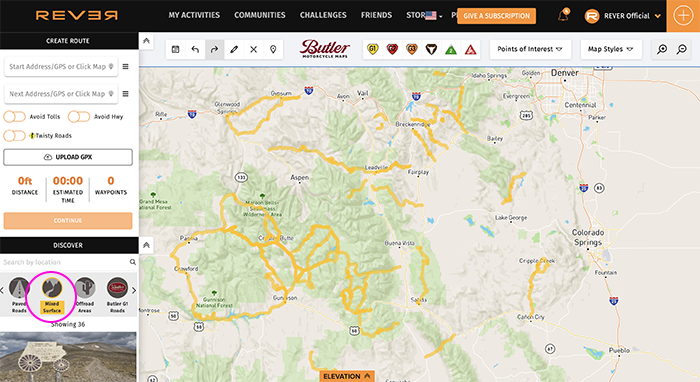Expand the Map Styles dropdown
This screenshot has width=700, height=382.
[x=611, y=49]
